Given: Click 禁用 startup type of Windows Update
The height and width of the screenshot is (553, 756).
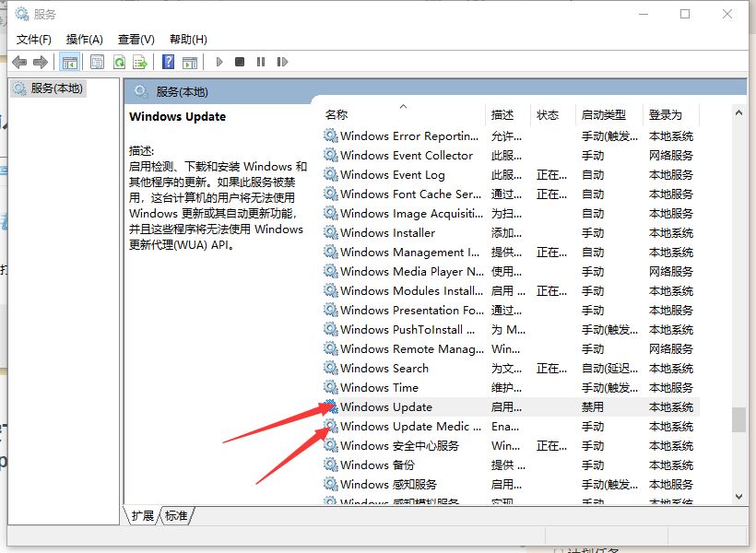Looking at the screenshot, I should 592,406.
